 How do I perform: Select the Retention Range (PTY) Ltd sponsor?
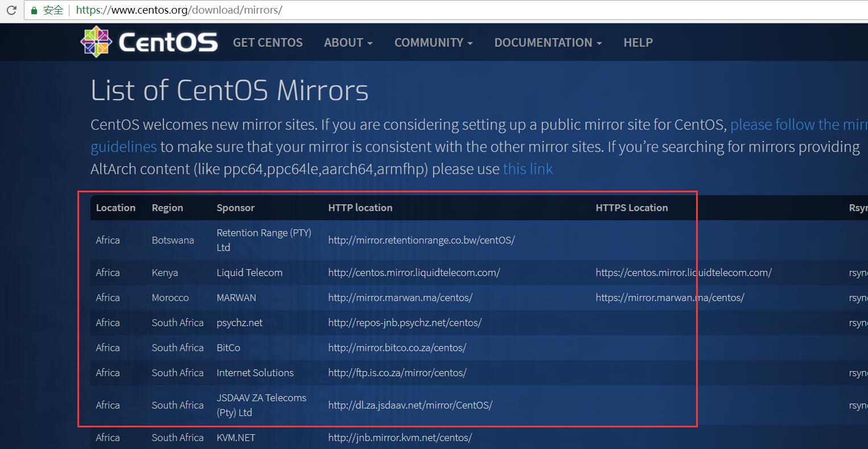[264, 240]
